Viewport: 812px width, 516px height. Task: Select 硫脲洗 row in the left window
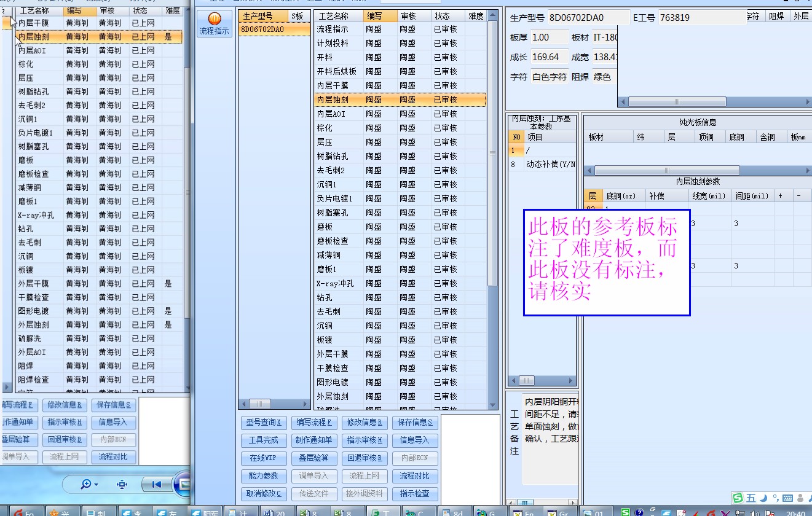pos(98,338)
